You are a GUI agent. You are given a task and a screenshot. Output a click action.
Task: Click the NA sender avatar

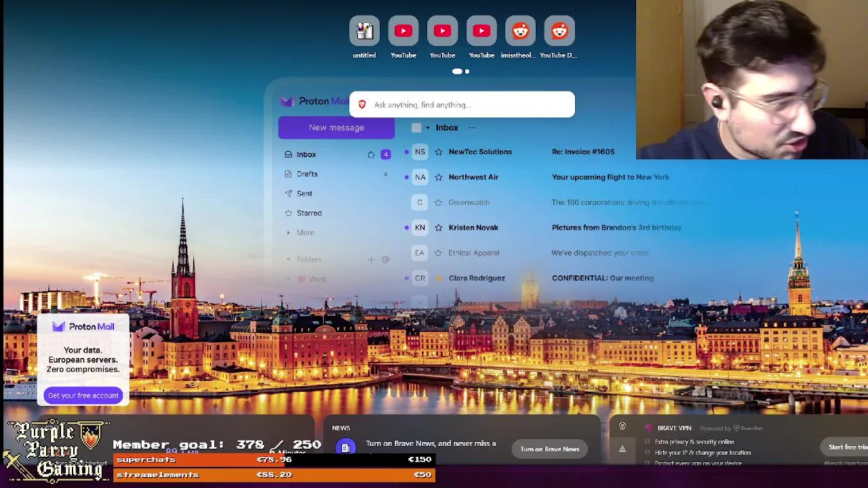pyautogui.click(x=420, y=177)
